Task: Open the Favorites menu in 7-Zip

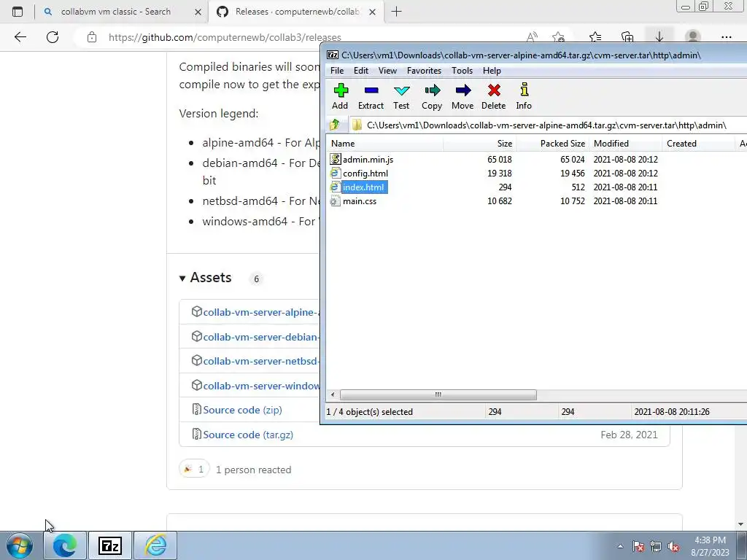Action: (424, 71)
